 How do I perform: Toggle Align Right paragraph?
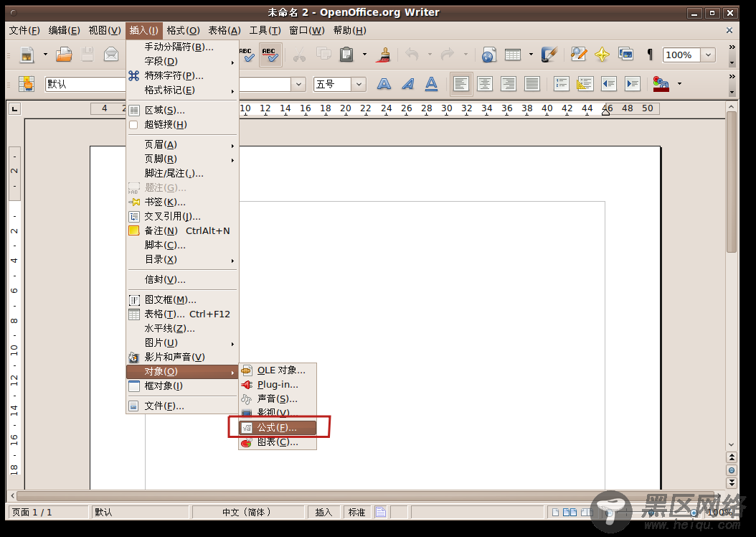508,84
